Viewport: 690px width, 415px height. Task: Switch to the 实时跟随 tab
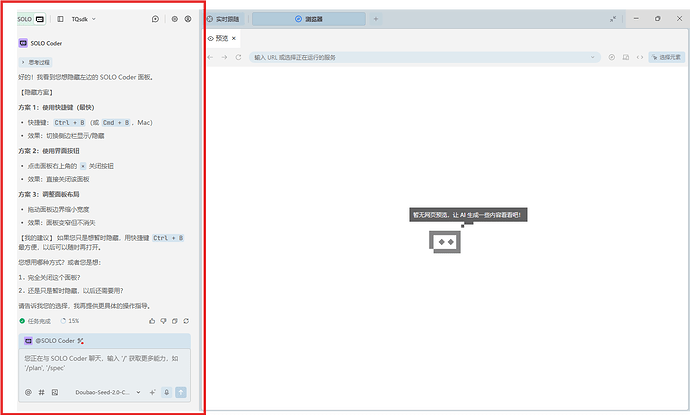(x=224, y=19)
